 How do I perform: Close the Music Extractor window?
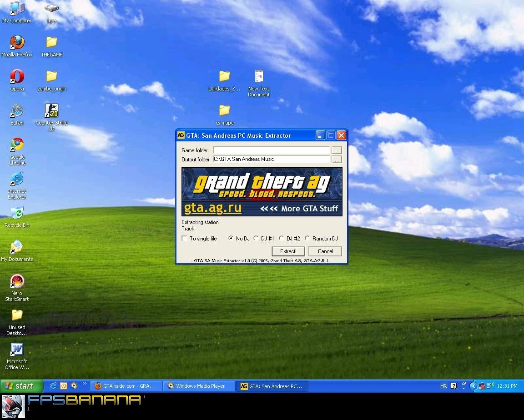click(x=341, y=135)
